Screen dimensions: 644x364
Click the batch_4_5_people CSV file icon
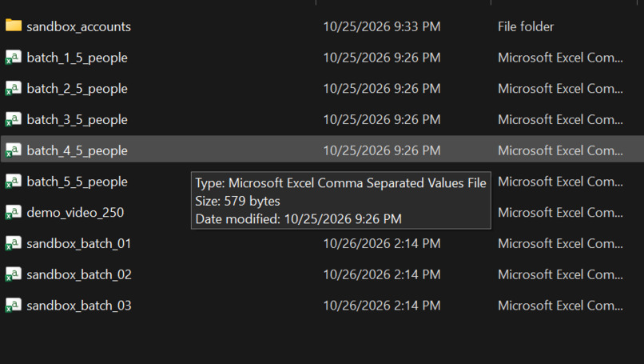pos(13,150)
